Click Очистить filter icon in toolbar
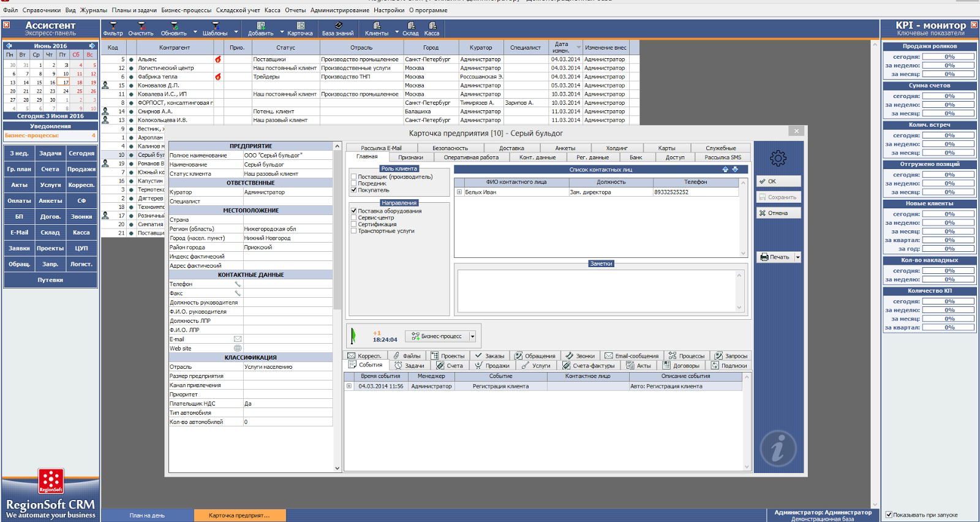The height and width of the screenshot is (522, 980). coord(141,26)
